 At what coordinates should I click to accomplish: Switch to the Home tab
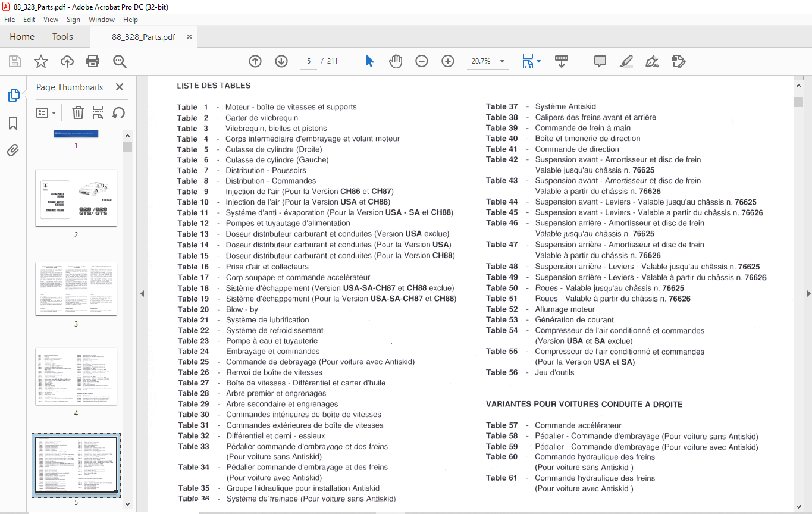click(x=22, y=37)
